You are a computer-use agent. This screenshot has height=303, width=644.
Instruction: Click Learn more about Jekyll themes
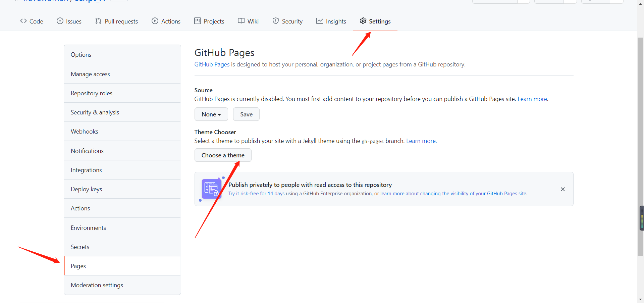(420, 141)
